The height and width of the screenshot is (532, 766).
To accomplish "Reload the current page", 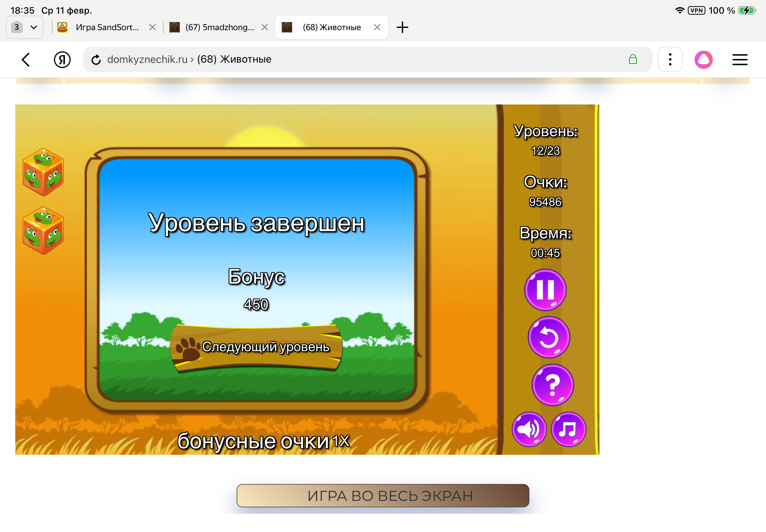I will point(96,59).
